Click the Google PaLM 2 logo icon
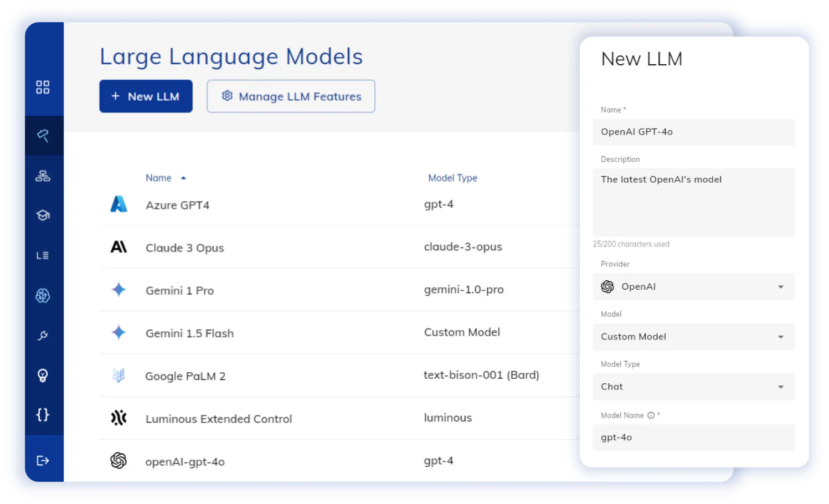The height and width of the screenshot is (504, 829). click(x=119, y=375)
